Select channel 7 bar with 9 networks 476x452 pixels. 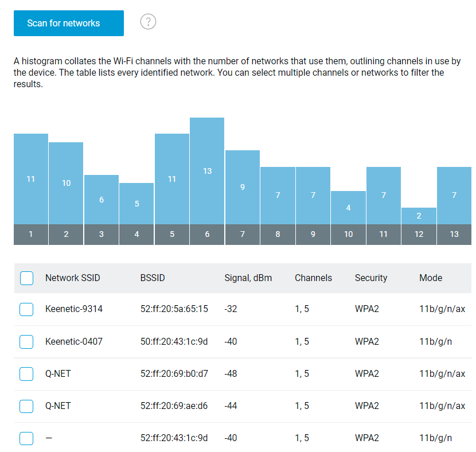click(x=242, y=187)
